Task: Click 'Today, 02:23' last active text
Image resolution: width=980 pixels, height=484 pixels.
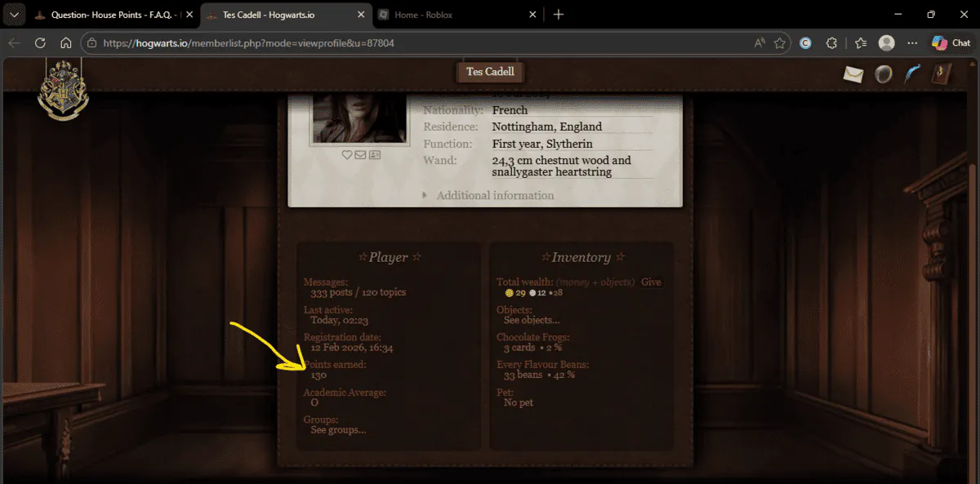Action: [338, 320]
